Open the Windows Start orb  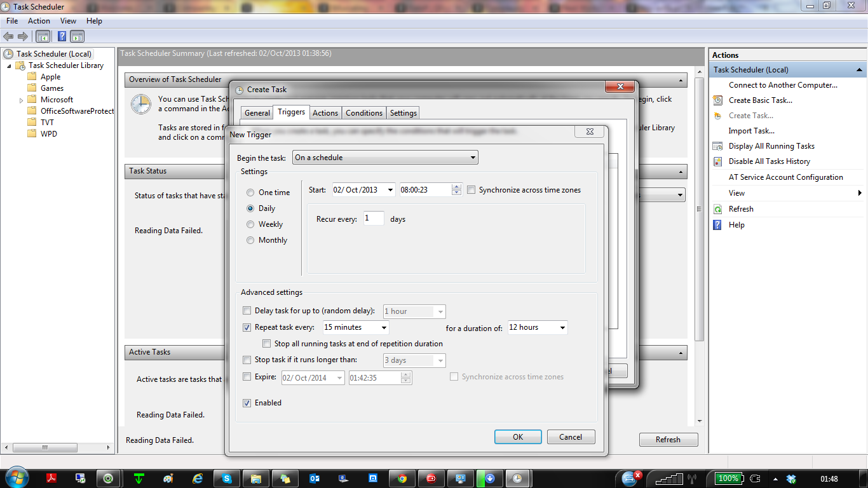click(x=16, y=478)
